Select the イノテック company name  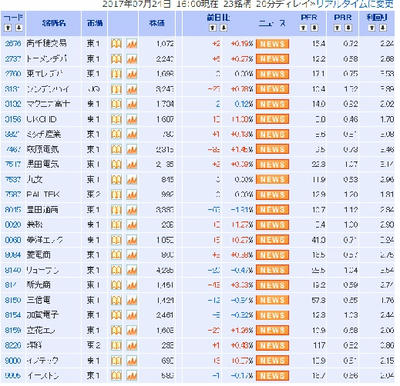click(43, 361)
